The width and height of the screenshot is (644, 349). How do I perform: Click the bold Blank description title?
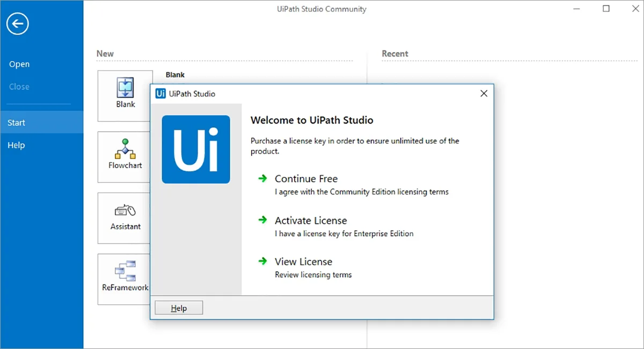point(175,75)
